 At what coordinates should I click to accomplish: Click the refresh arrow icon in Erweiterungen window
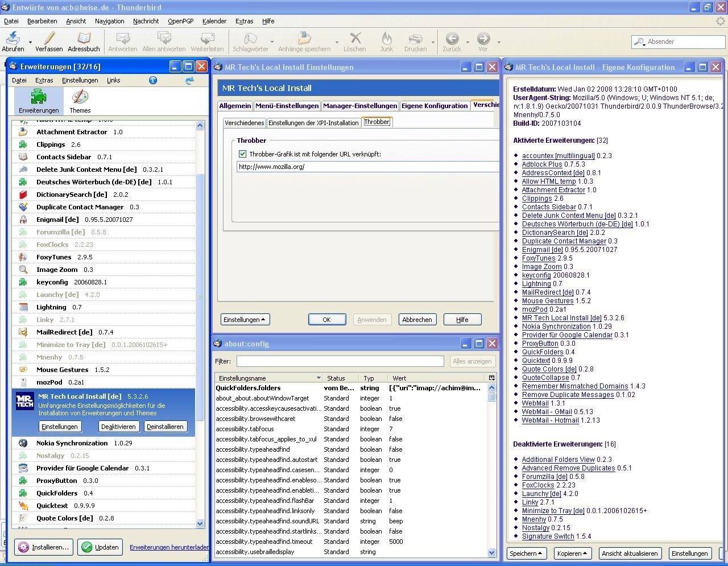point(189,80)
